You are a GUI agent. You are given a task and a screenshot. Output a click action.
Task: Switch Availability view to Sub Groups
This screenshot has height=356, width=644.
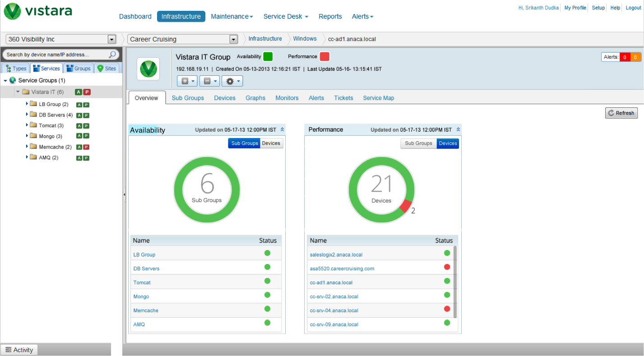coord(244,143)
